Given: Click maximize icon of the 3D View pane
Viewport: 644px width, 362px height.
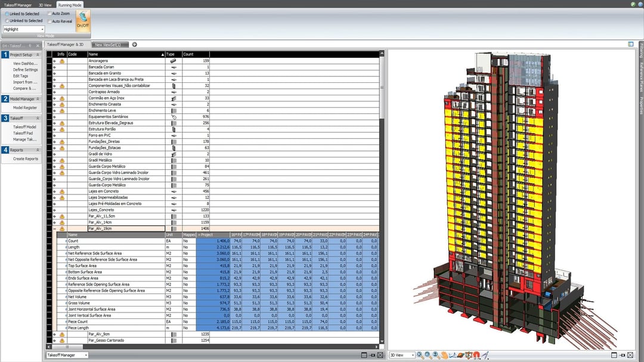Looking at the screenshot, I should [614, 355].
